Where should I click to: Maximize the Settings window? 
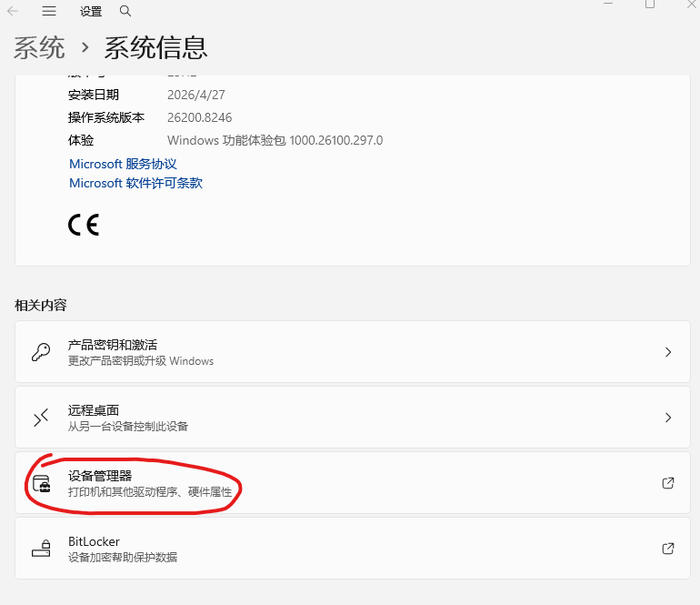[x=650, y=4]
